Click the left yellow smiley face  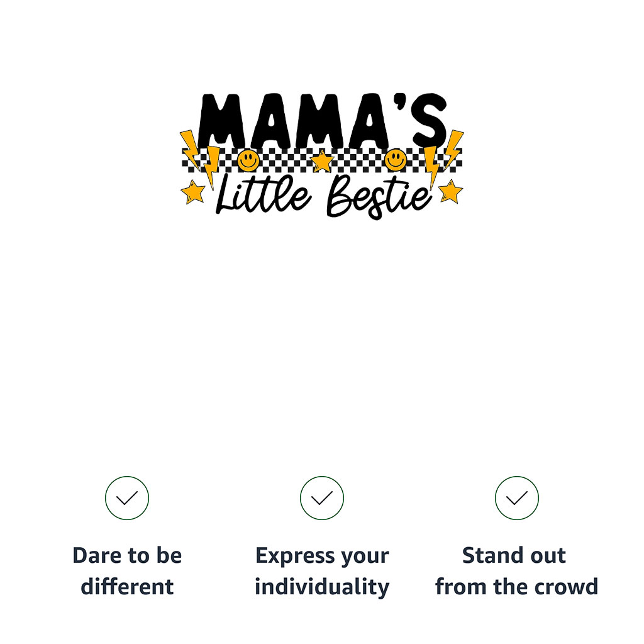[248, 160]
